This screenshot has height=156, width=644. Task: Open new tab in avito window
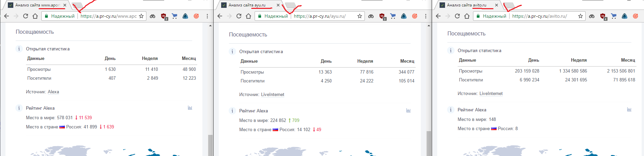pyautogui.click(x=509, y=5)
